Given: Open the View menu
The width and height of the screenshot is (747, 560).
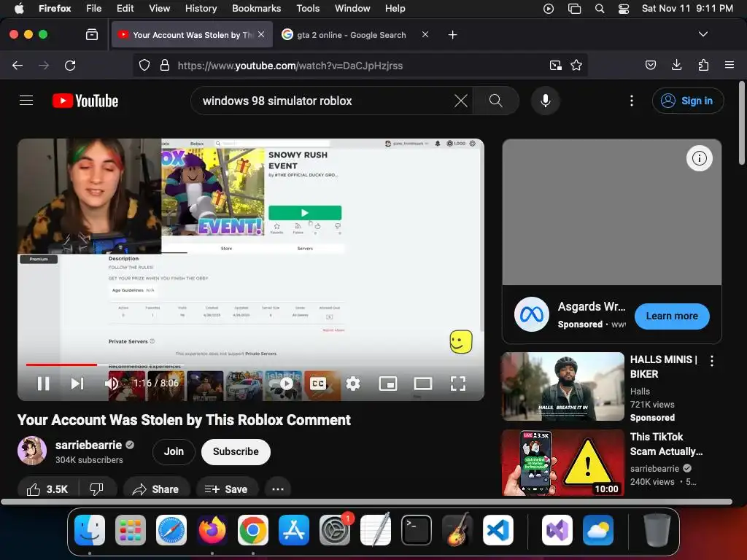Looking at the screenshot, I should [x=159, y=8].
